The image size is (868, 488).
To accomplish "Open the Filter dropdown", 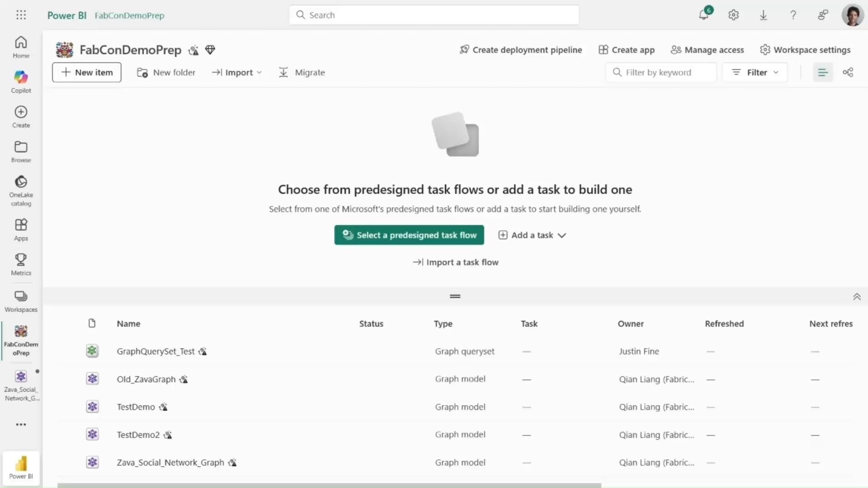I will point(755,72).
